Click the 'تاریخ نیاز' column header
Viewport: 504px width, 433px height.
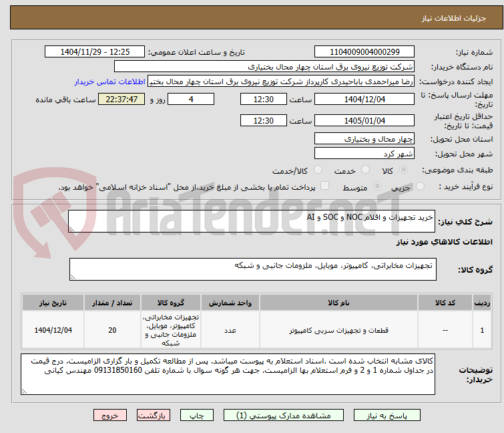click(x=53, y=303)
